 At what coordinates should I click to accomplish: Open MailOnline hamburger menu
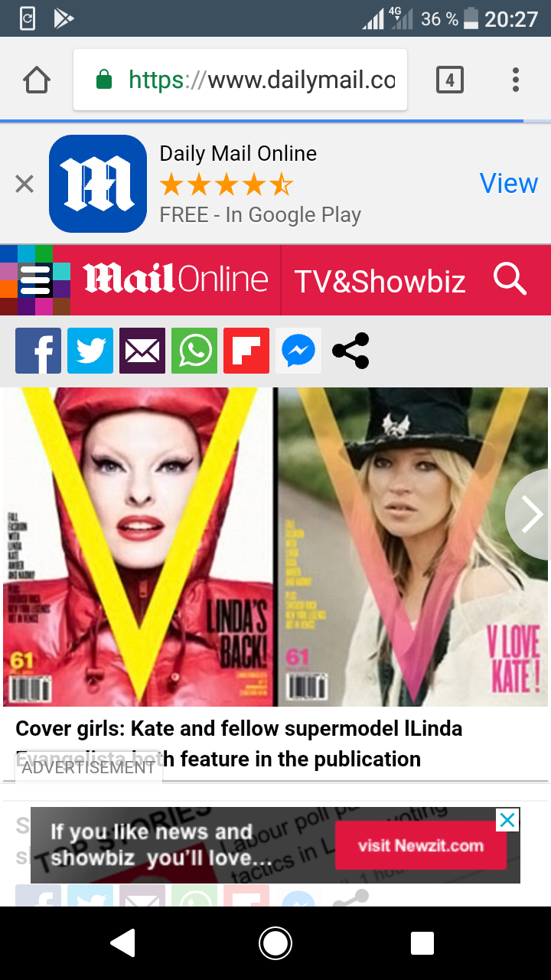click(35, 280)
